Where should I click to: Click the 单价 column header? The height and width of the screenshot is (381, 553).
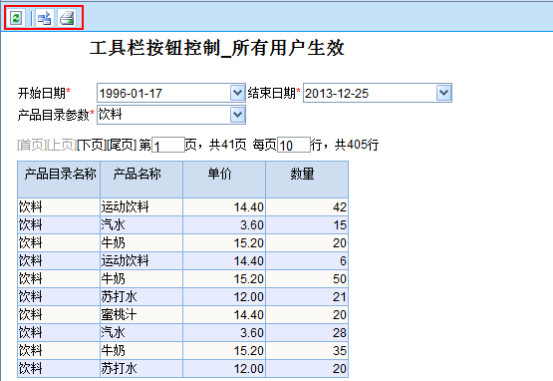[x=224, y=179]
